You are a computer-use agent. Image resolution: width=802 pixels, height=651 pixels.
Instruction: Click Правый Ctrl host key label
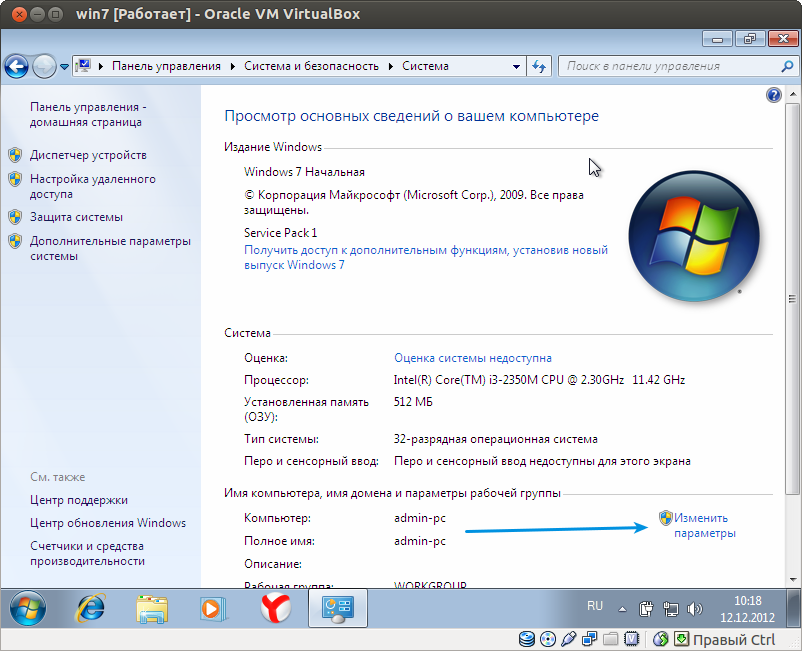click(734, 640)
